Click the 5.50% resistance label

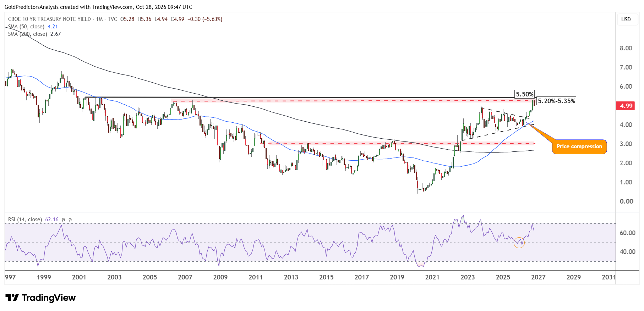(x=525, y=94)
